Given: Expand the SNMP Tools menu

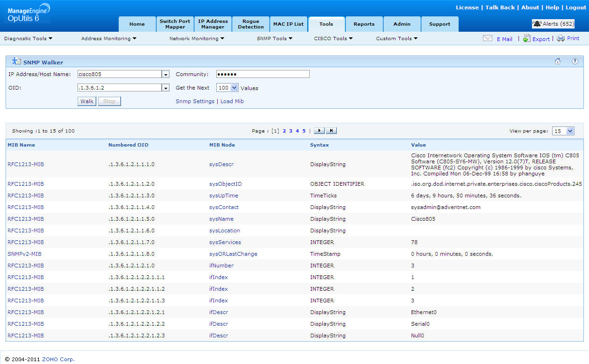Looking at the screenshot, I should pyautogui.click(x=274, y=39).
